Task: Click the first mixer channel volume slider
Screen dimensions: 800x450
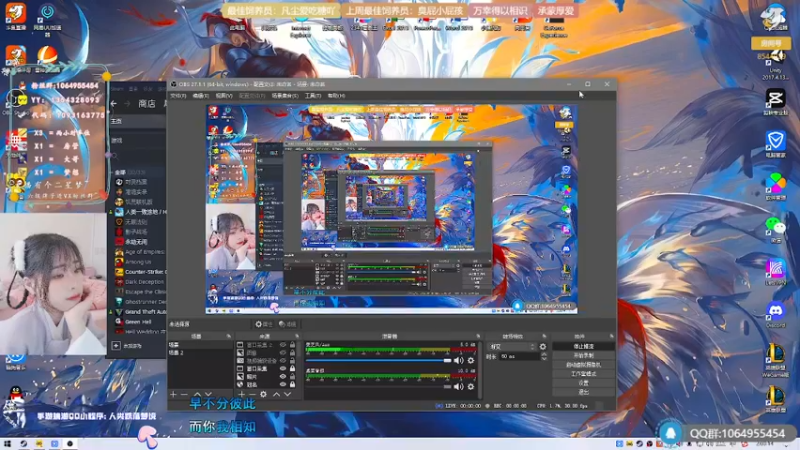Action: (x=378, y=361)
